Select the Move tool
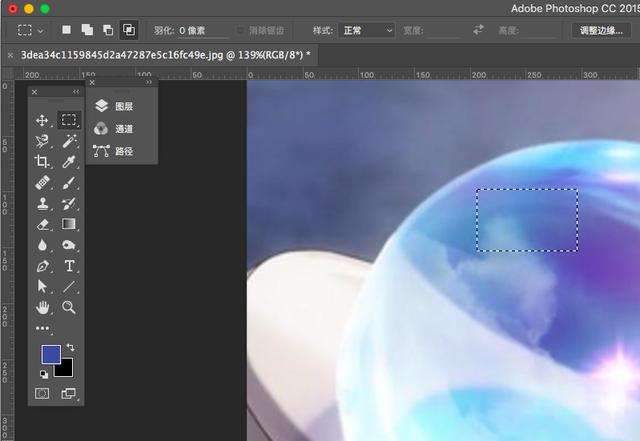The width and height of the screenshot is (640, 441). (x=42, y=120)
